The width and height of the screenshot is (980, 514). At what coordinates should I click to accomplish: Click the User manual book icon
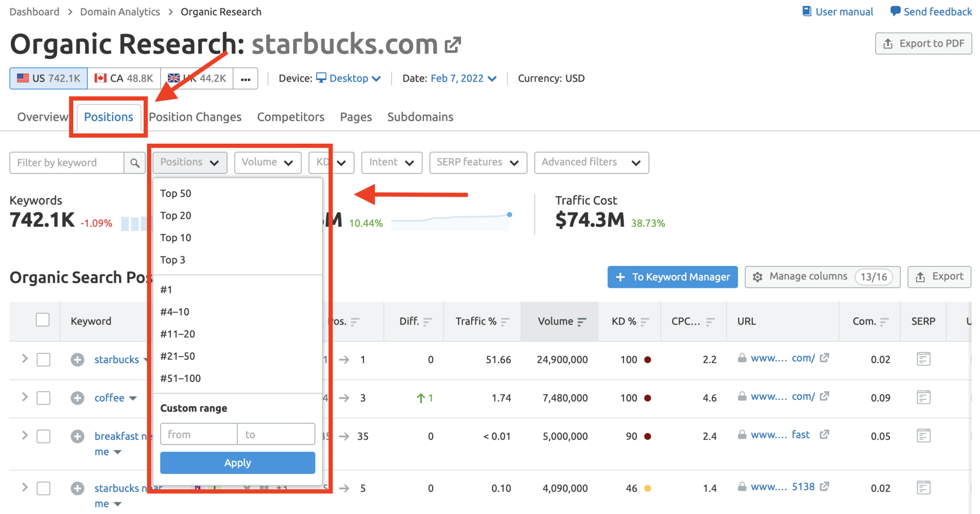coord(807,11)
